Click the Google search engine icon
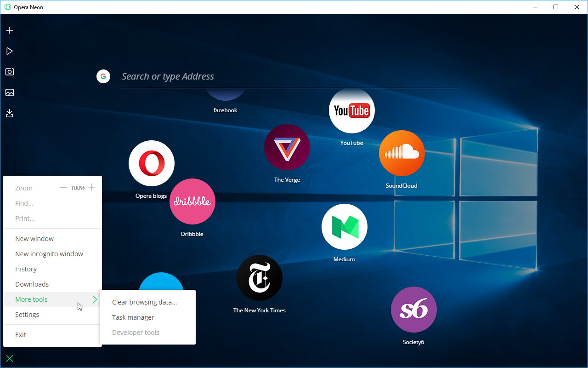Screen dimensions: 588x368 point(103,76)
